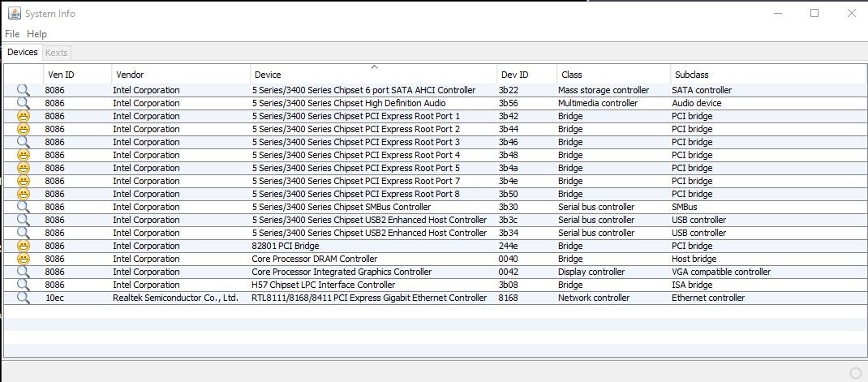Screen dimensions: 868x382
Task: Click the Realtek Semiconductor Co., Ltd. vendor cell
Action: click(175, 298)
